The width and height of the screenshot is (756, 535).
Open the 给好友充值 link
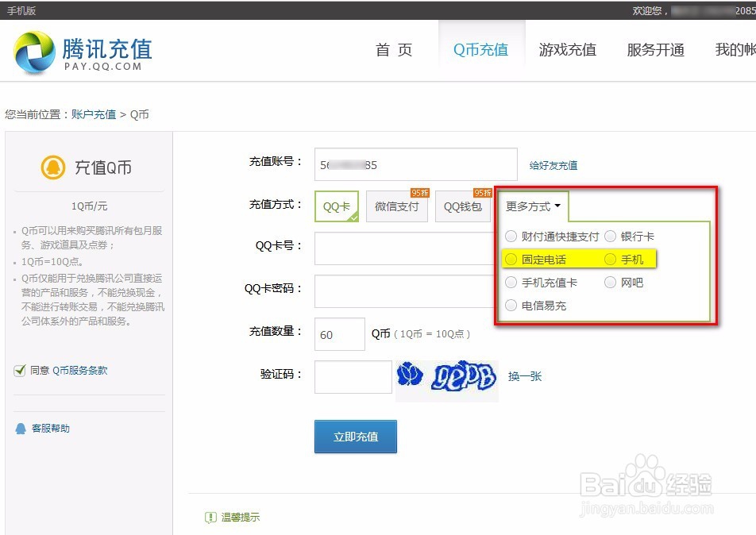tap(553, 165)
